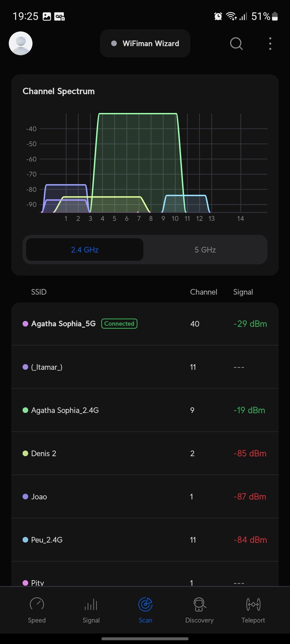The image size is (290, 644).
Task: Tap the green Connected badge
Action: (x=119, y=324)
